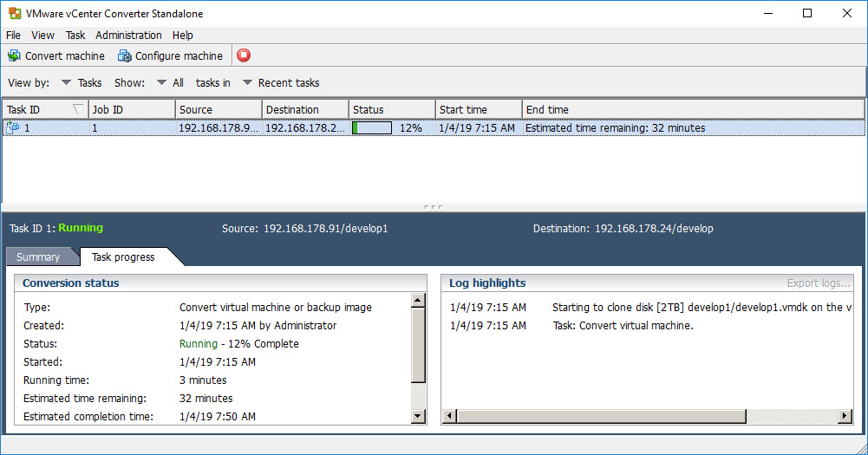Open the View menu

click(x=42, y=35)
